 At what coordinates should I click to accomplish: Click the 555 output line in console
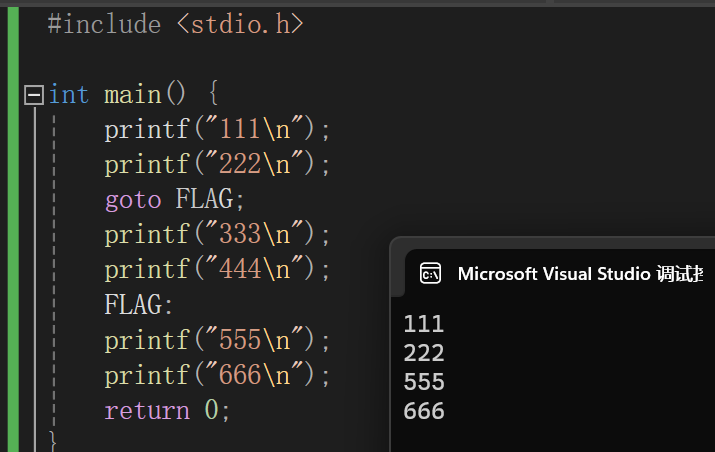pyautogui.click(x=424, y=382)
